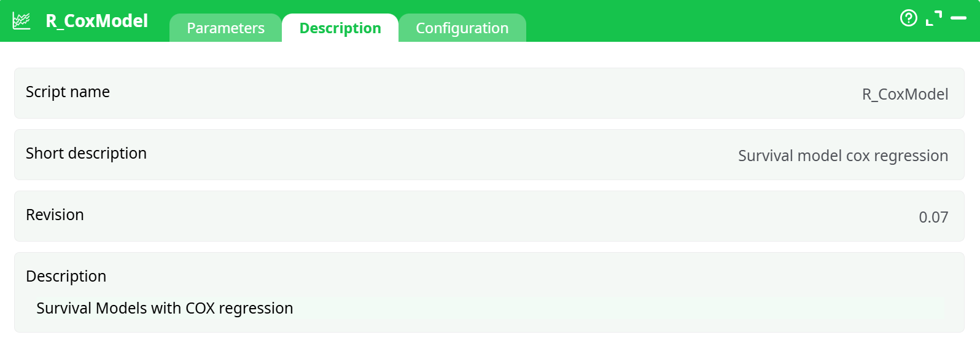This screenshot has height=348, width=980.
Task: Click the empty right side of the description text box
Action: (675, 308)
